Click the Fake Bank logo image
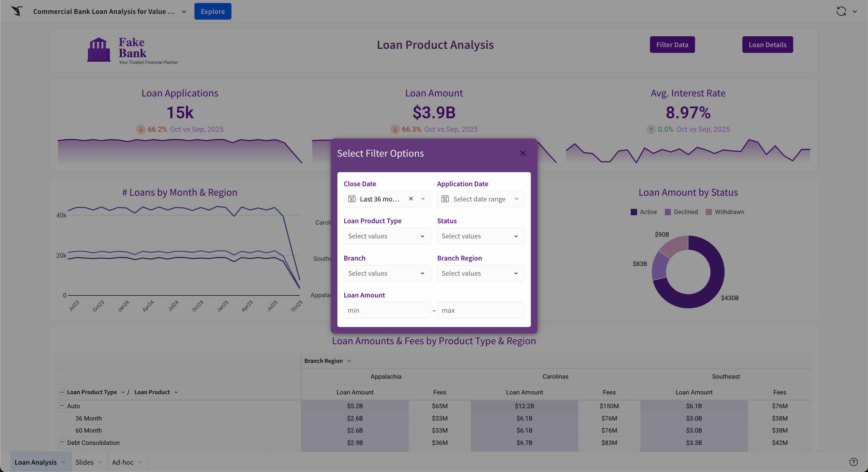 coord(132,51)
